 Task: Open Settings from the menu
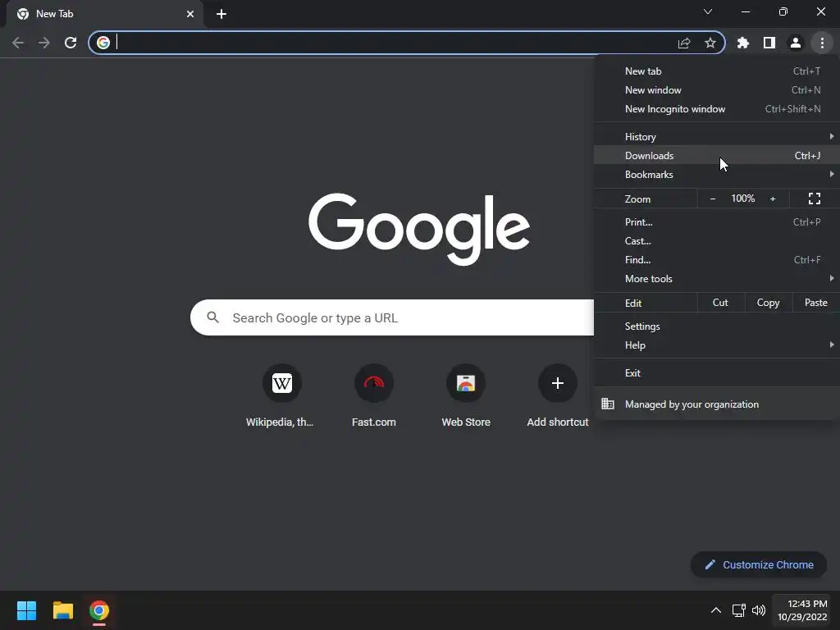coord(717,326)
